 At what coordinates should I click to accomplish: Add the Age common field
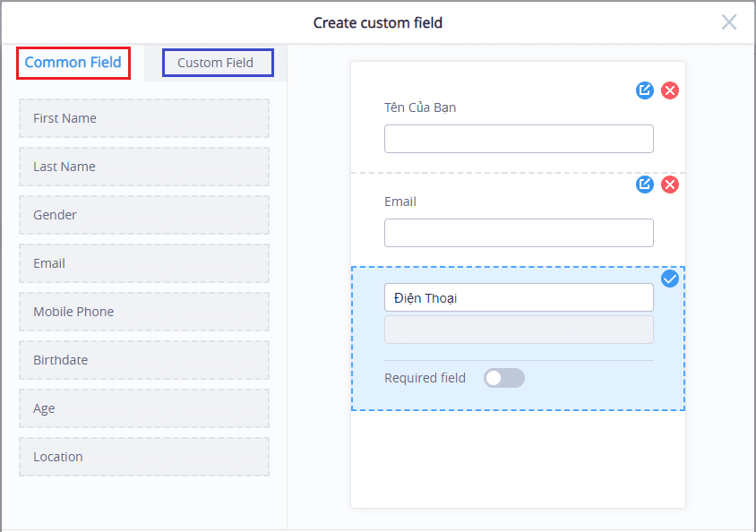(x=144, y=408)
